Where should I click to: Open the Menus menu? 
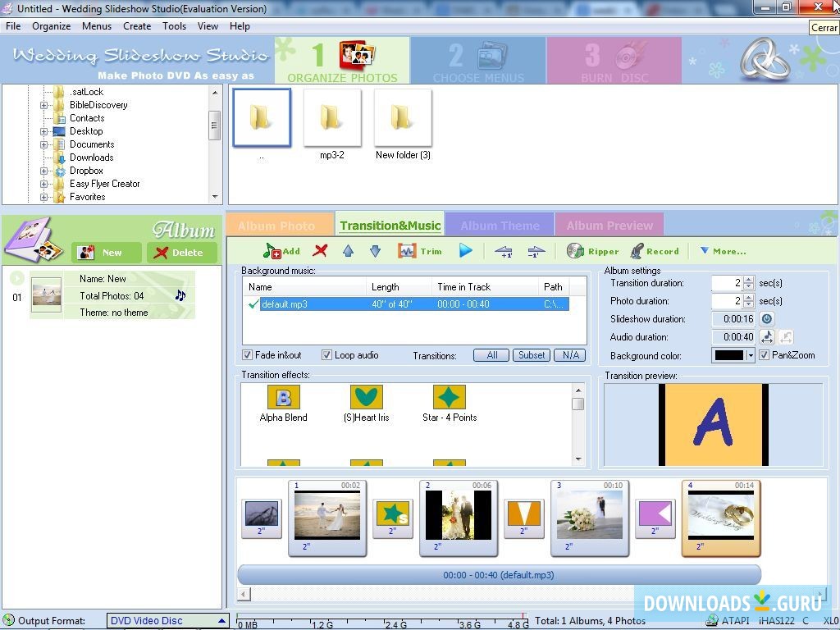tap(97, 25)
